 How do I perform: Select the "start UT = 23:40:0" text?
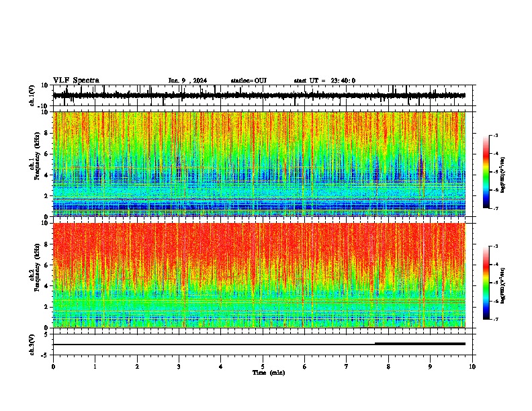[324, 81]
